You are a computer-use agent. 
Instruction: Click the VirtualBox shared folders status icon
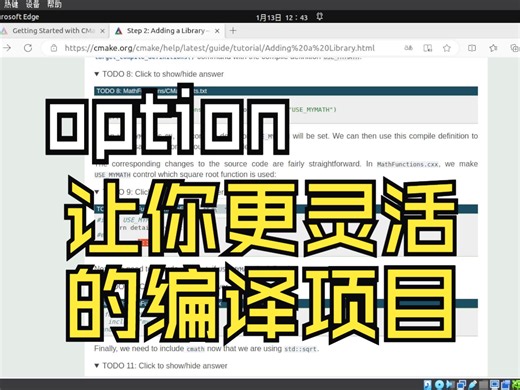tap(484, 384)
